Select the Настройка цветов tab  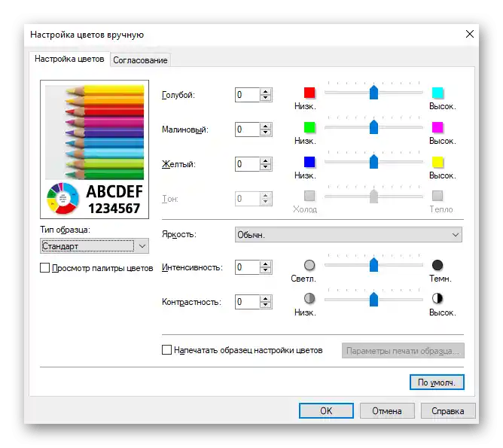pyautogui.click(x=69, y=59)
